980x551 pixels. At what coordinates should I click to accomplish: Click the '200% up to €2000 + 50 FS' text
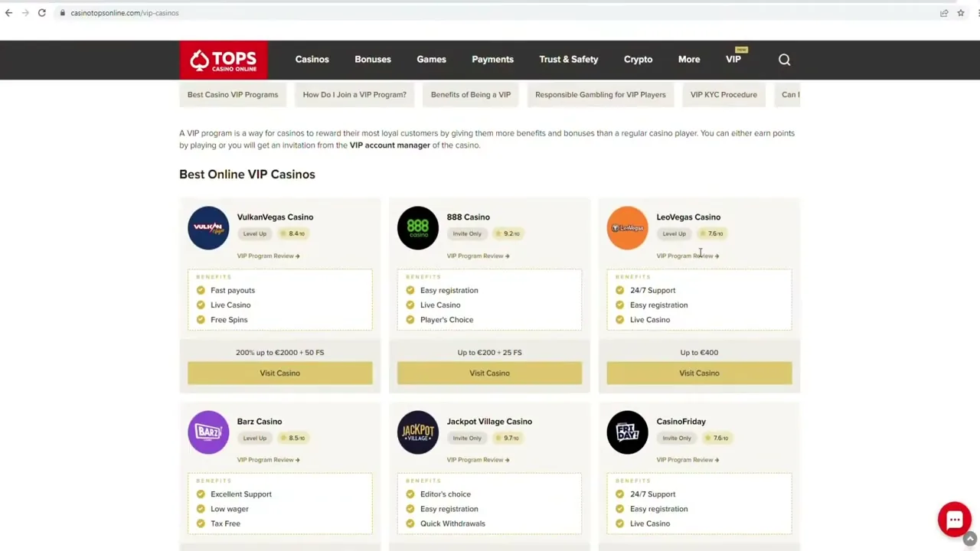(x=280, y=353)
